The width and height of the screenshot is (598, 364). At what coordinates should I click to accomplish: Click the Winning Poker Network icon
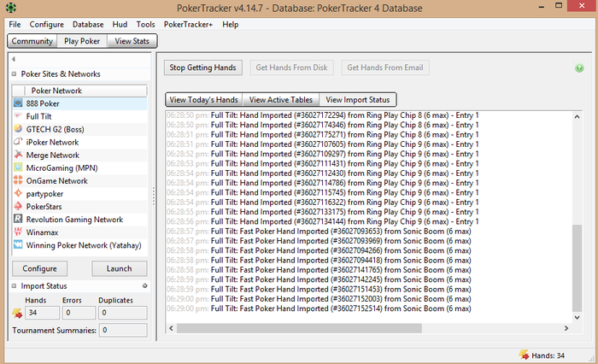point(18,244)
